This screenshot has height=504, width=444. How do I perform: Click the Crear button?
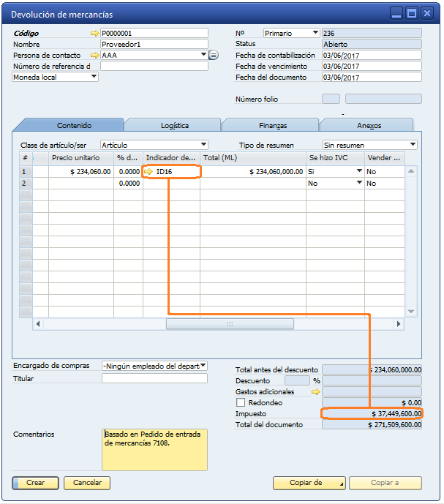[x=35, y=483]
